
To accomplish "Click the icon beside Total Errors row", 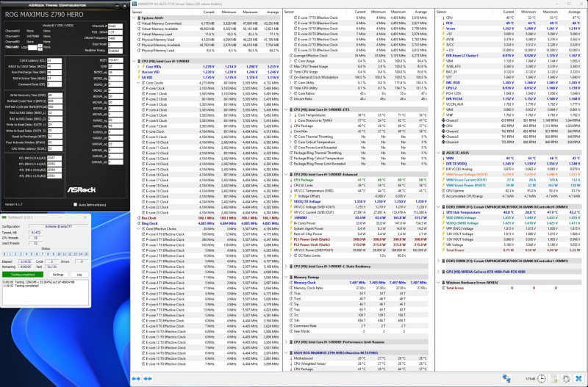I will point(443,288).
